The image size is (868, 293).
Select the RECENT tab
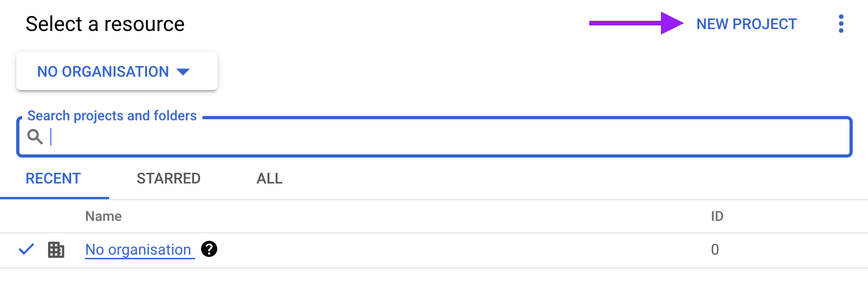click(x=53, y=178)
